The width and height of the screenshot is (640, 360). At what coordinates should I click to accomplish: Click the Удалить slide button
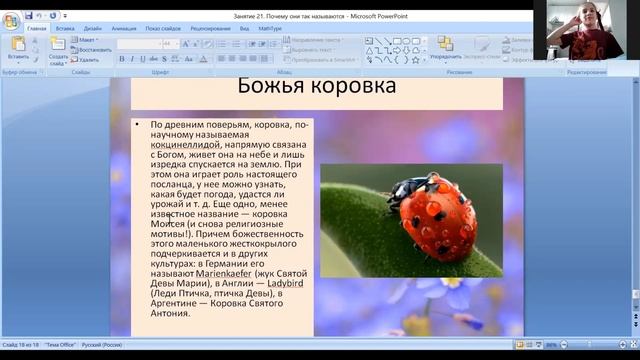tap(85, 60)
